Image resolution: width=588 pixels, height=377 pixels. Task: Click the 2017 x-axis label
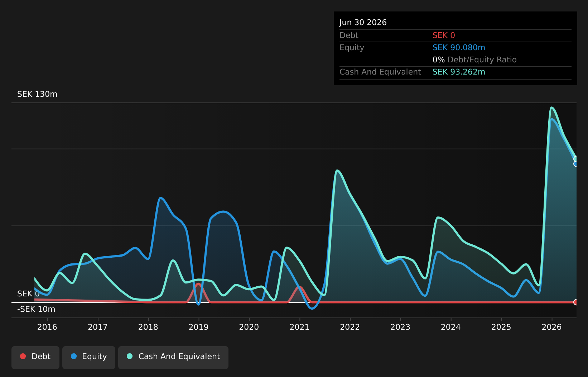[x=98, y=327]
